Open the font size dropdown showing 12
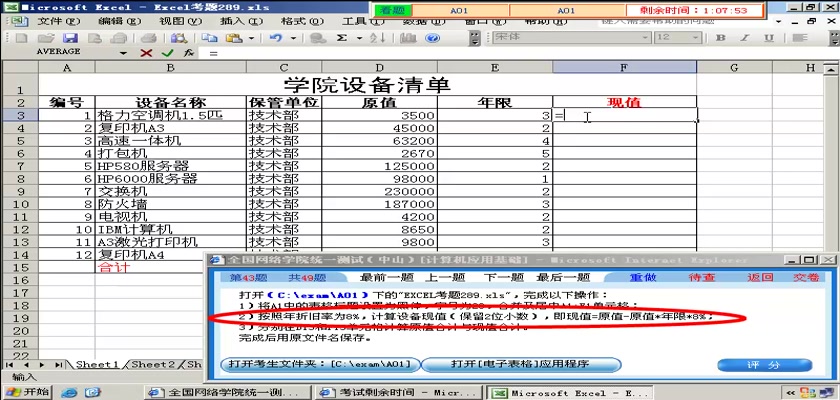This screenshot has height=400, width=840. (696, 37)
